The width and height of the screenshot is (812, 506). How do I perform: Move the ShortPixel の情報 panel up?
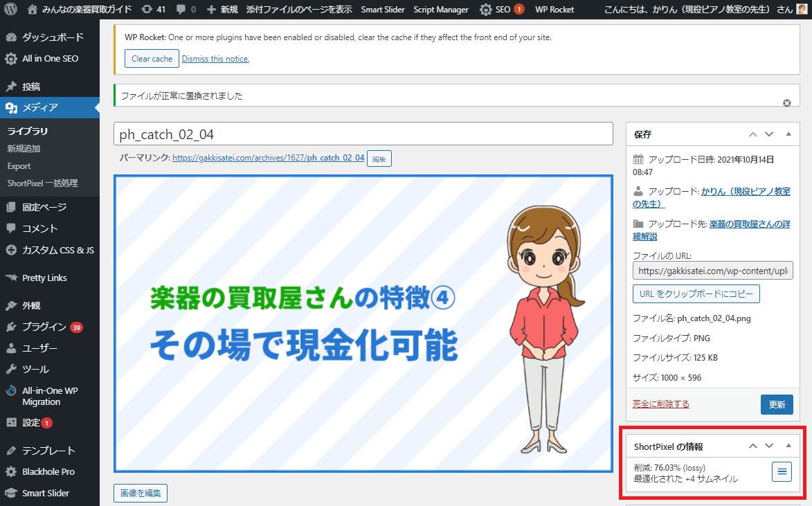752,446
